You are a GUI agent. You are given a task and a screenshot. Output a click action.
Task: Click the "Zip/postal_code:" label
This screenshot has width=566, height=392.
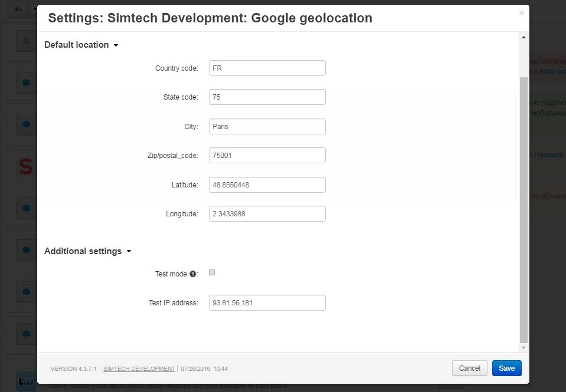[172, 156]
